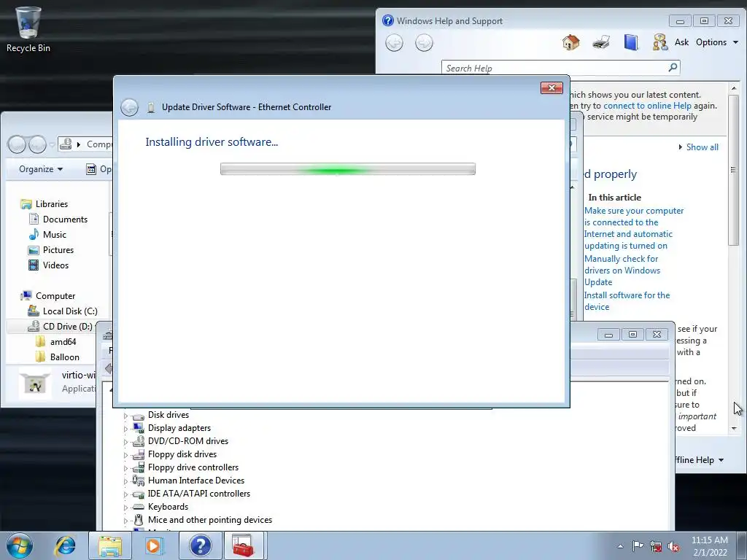Open Make sure your computer is connected link

point(634,228)
